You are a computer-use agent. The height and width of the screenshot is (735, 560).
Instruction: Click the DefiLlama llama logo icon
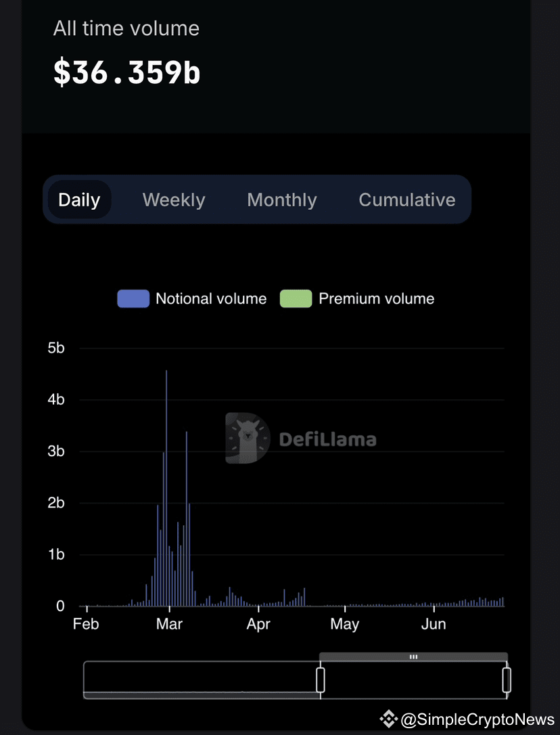[247, 439]
